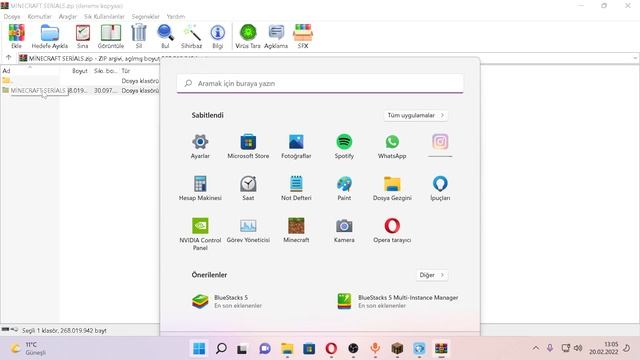The image size is (640, 360).
Task: Click Diğer button in Önerilenler
Action: click(x=432, y=275)
